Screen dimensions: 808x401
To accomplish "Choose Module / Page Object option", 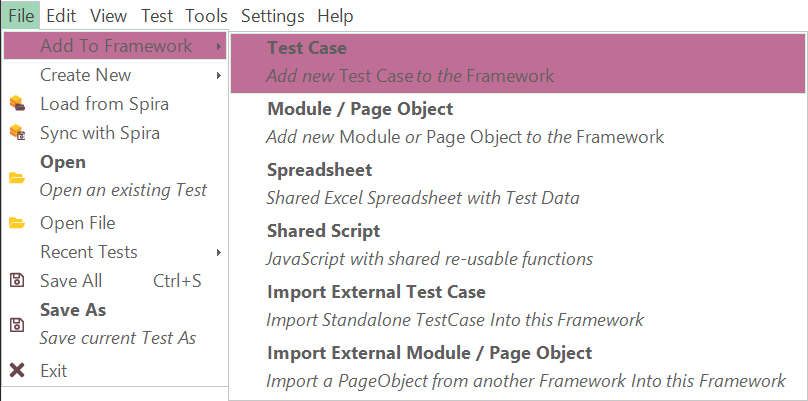I will (518, 123).
